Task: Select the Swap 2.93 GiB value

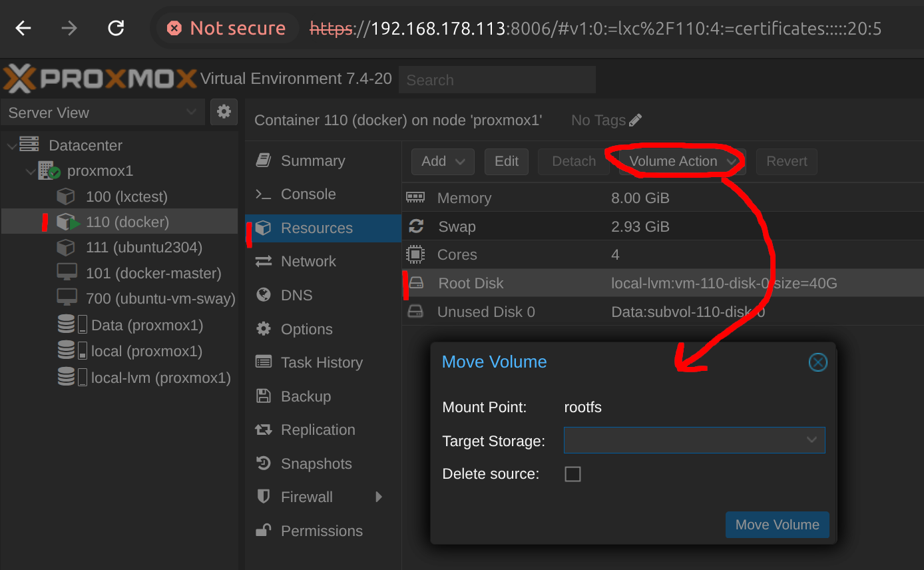Action: (640, 226)
